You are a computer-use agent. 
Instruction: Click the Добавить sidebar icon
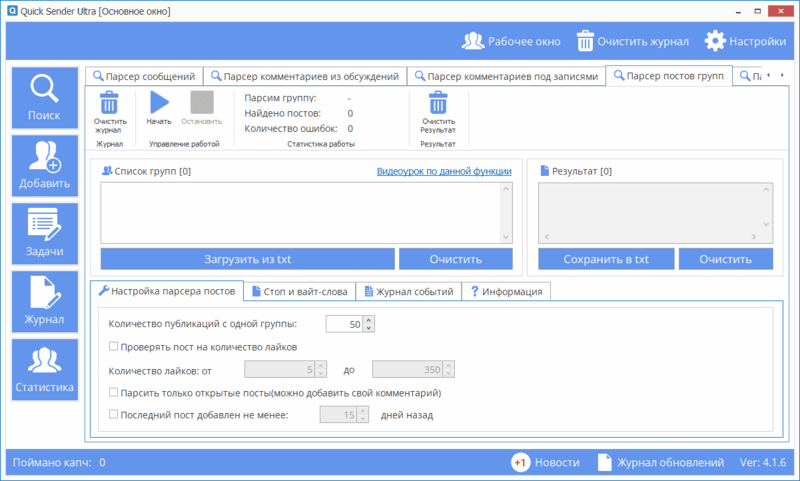pyautogui.click(x=44, y=165)
